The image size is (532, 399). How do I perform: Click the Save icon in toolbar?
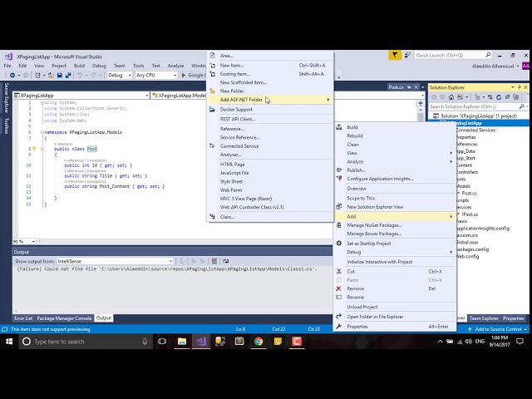tap(60, 75)
